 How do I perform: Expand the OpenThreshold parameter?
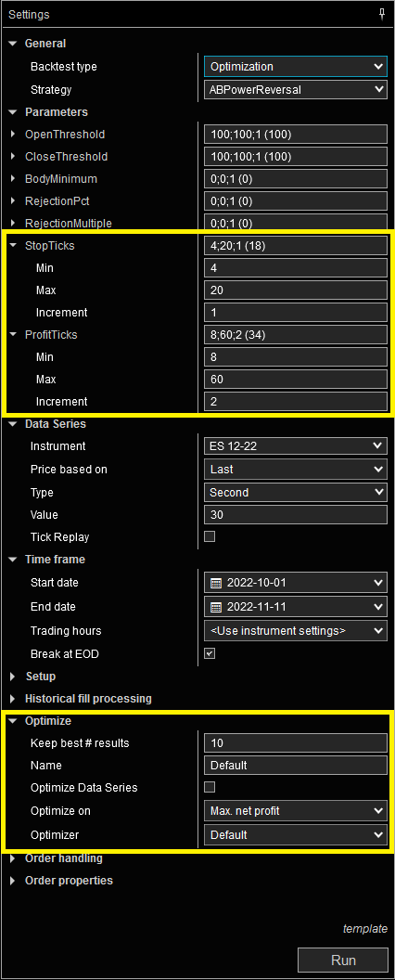pyautogui.click(x=13, y=135)
